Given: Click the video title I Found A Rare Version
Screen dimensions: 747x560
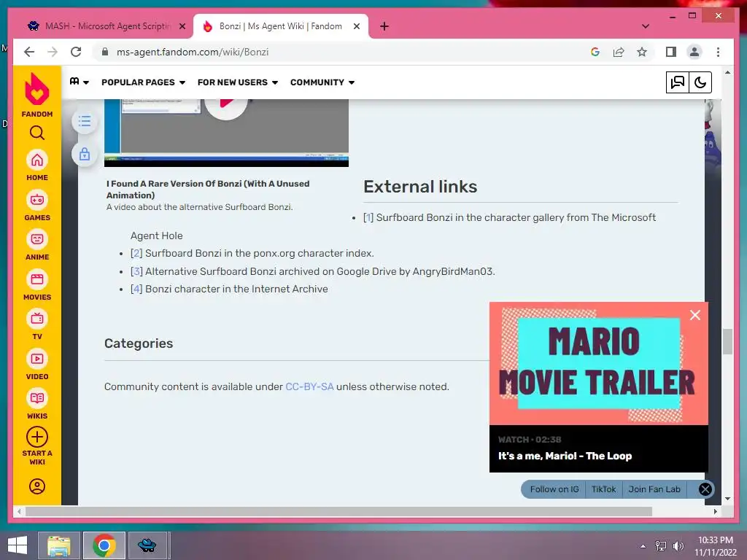Looking at the screenshot, I should pyautogui.click(x=208, y=190).
